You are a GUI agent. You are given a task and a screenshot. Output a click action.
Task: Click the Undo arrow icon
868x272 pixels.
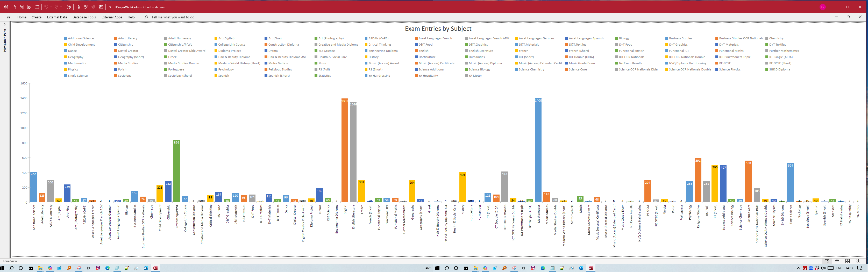(x=46, y=7)
